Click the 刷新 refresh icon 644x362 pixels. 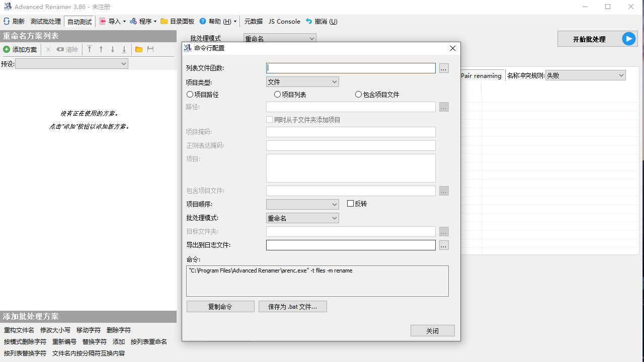pos(7,21)
